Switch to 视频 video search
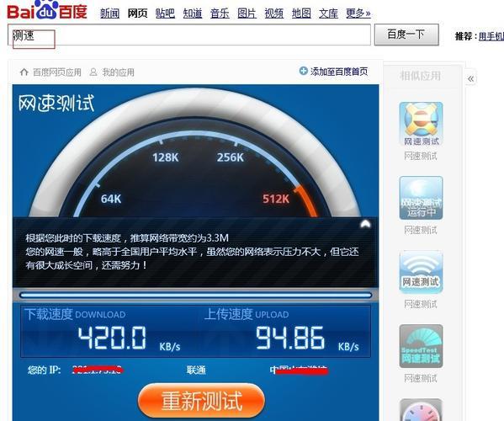The image size is (504, 421). coord(274,13)
